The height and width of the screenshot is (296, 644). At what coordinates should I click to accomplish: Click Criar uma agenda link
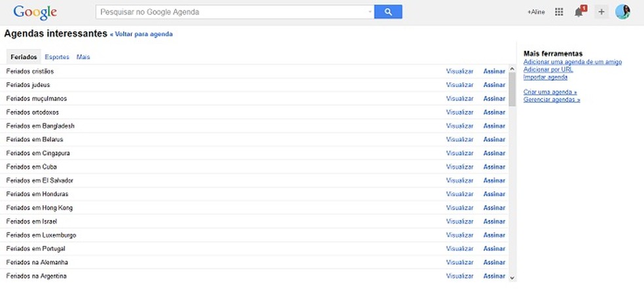coord(550,92)
